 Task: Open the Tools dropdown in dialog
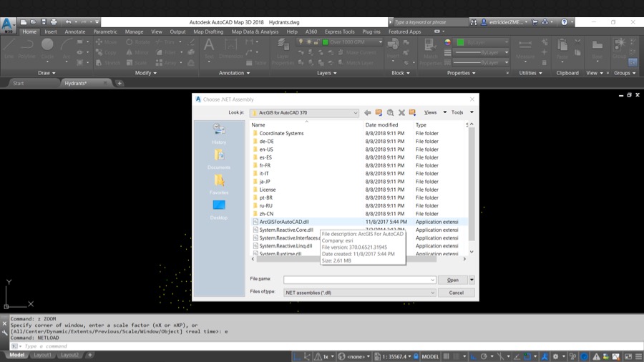462,112
